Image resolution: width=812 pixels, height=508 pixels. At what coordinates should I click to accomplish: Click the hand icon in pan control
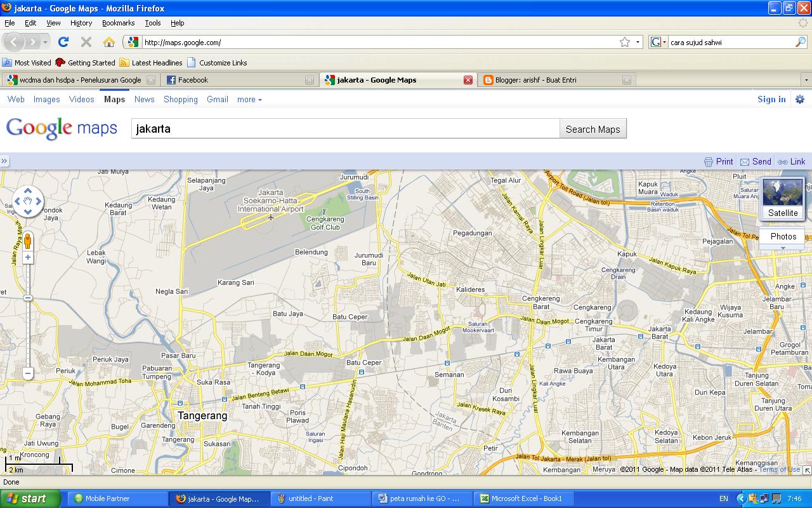pyautogui.click(x=28, y=201)
